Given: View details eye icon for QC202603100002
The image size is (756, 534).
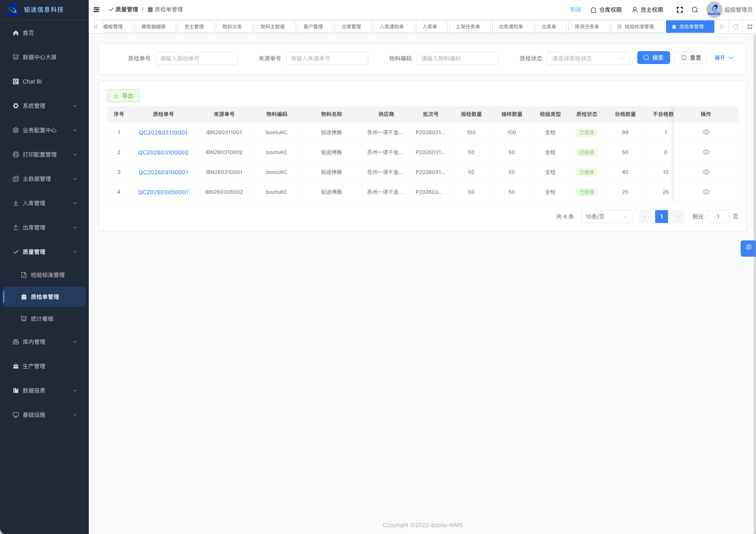Looking at the screenshot, I should 706,152.
